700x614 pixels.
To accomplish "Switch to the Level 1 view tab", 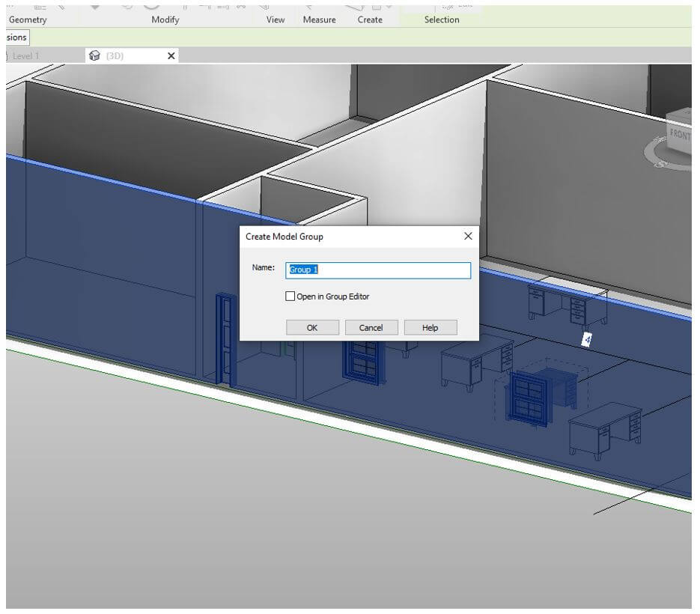I will (x=26, y=55).
